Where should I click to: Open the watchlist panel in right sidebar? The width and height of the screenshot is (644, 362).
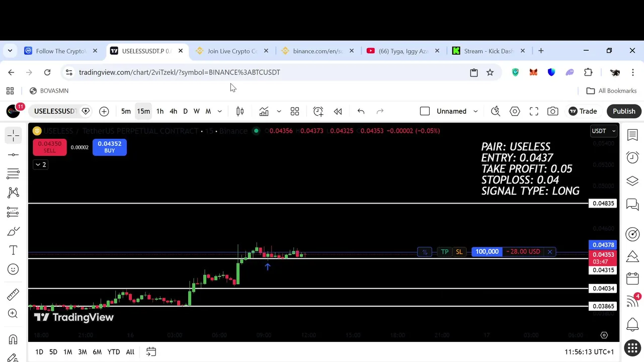click(x=632, y=135)
